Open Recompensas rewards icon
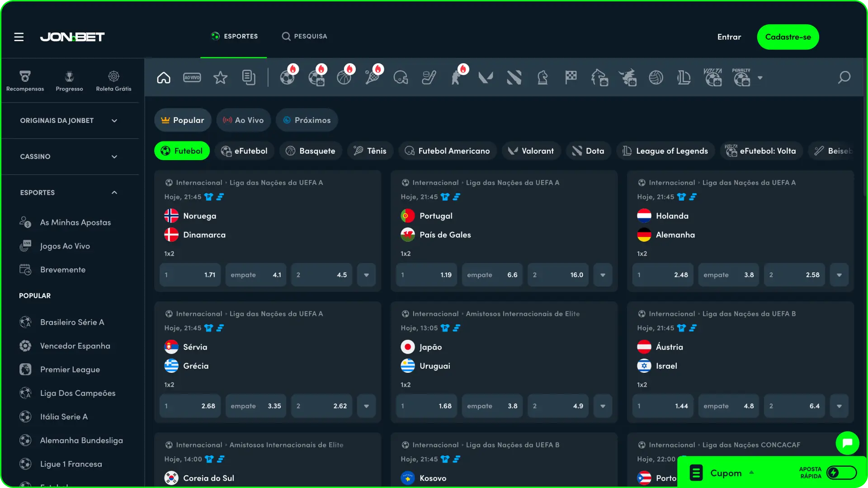This screenshot has height=488, width=868. [25, 81]
